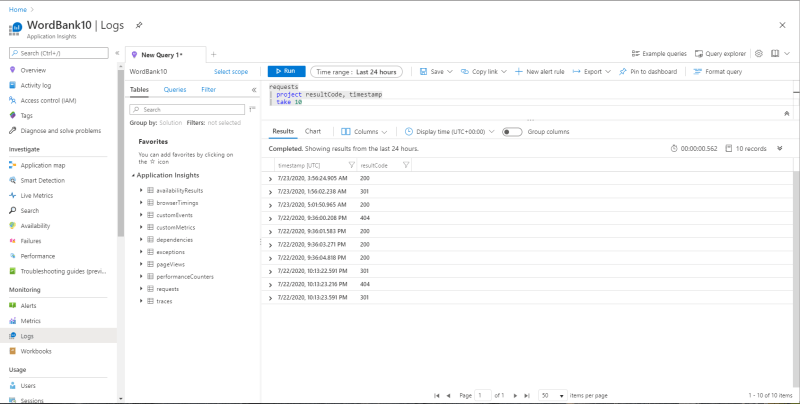Filter the resultCode column
The width and height of the screenshot is (800, 404).
pos(406,165)
